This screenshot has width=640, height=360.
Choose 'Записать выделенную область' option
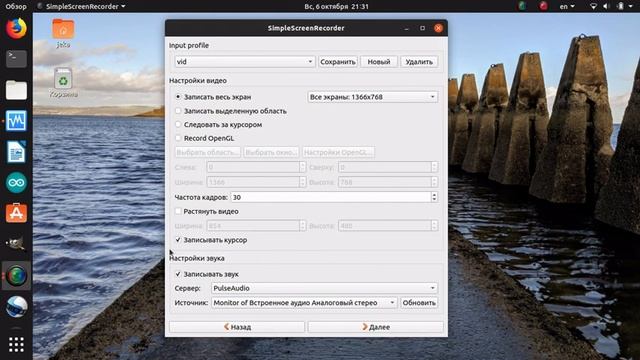tap(178, 111)
